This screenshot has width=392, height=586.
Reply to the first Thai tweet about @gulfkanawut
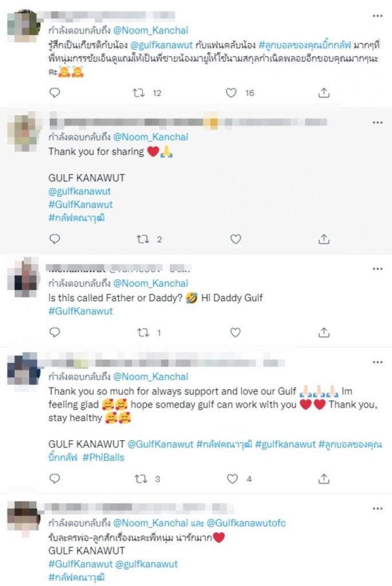coord(55,93)
